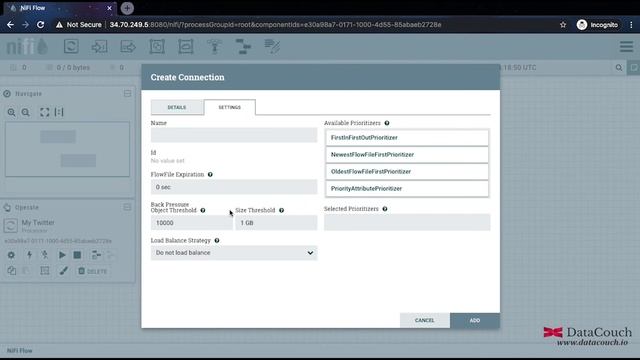Click the Label toolbar icon
This screenshot has height=360, width=640.
[272, 47]
